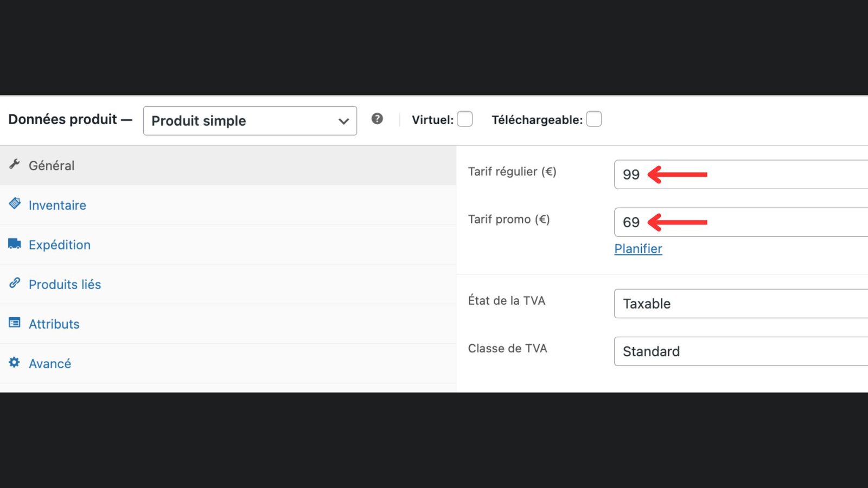Viewport: 868px width, 488px height.
Task: Open the Expédition tab
Action: 228,245
